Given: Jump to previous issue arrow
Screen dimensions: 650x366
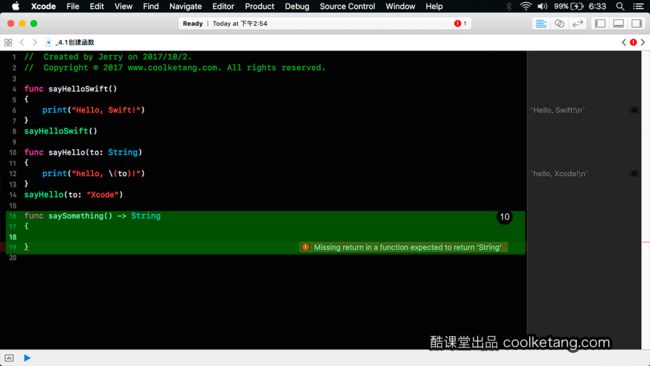Looking at the screenshot, I should pyautogui.click(x=624, y=42).
